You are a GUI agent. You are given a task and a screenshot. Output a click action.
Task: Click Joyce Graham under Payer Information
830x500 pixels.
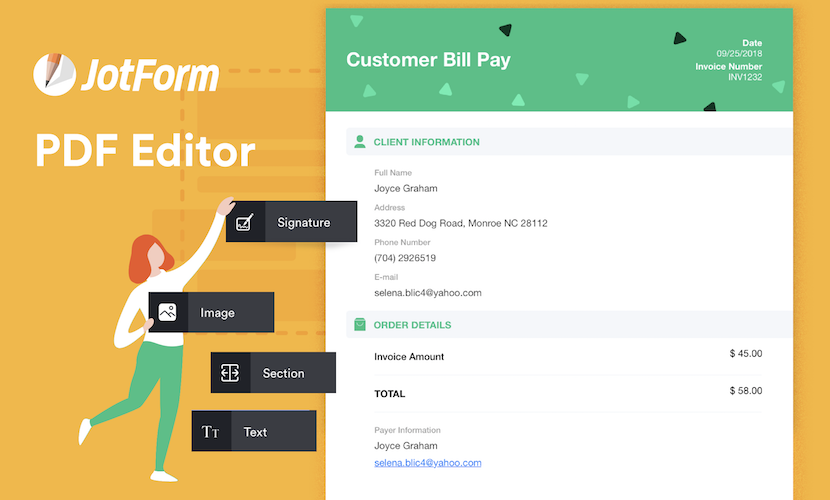405,446
